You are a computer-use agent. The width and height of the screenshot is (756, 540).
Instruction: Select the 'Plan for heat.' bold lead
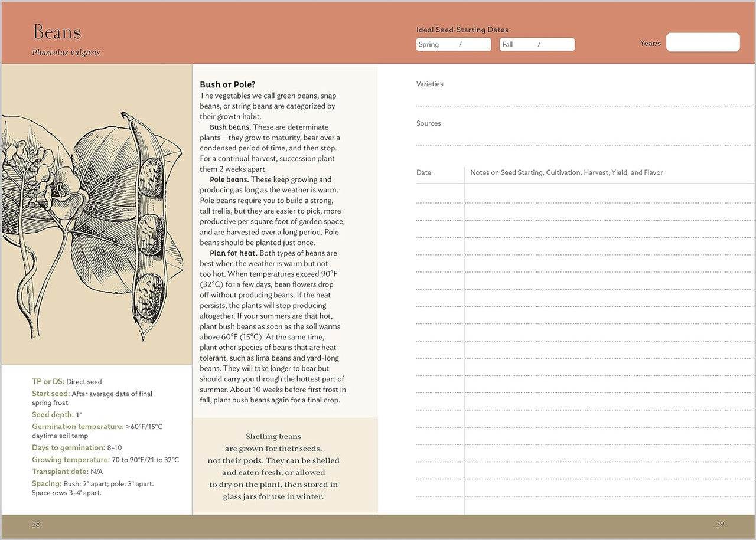click(233, 253)
